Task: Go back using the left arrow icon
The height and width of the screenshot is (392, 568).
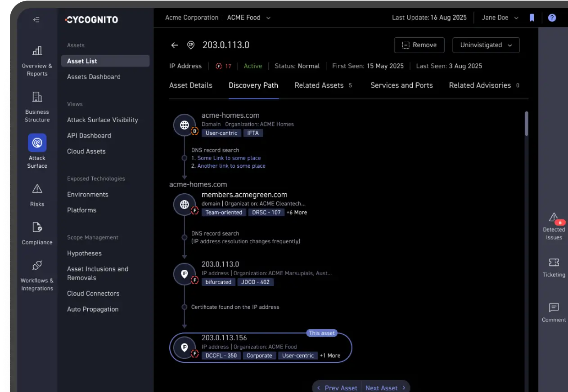Action: [x=175, y=45]
